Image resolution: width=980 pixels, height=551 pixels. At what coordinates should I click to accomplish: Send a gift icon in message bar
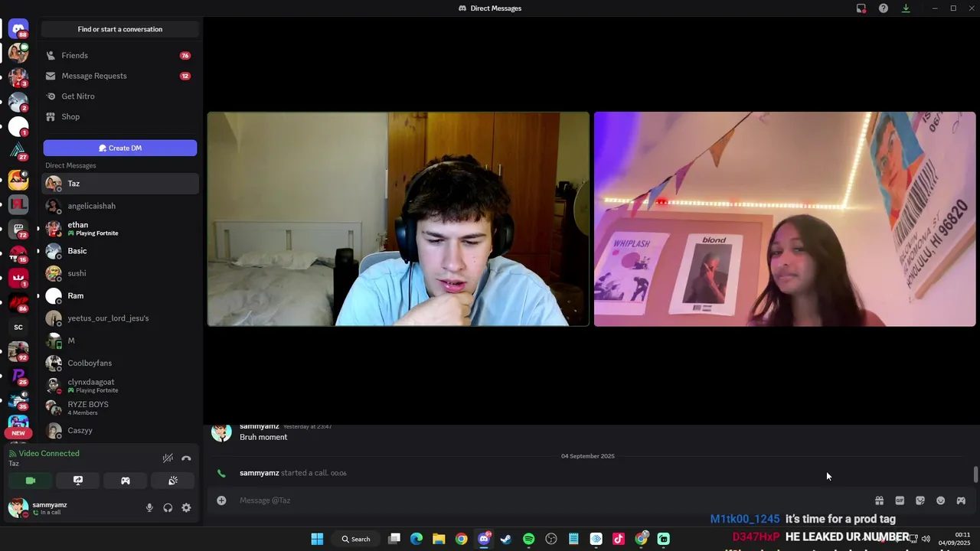[x=879, y=500]
